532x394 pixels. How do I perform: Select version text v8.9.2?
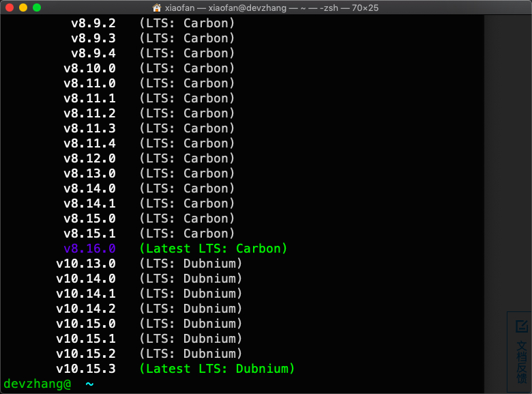coord(93,23)
